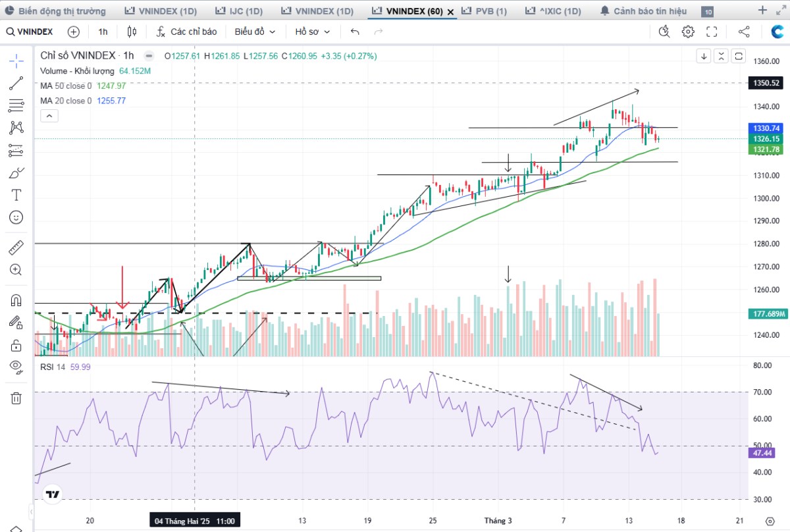Hide all drawings with eye icon
This screenshot has height=532, width=790.
16,367
